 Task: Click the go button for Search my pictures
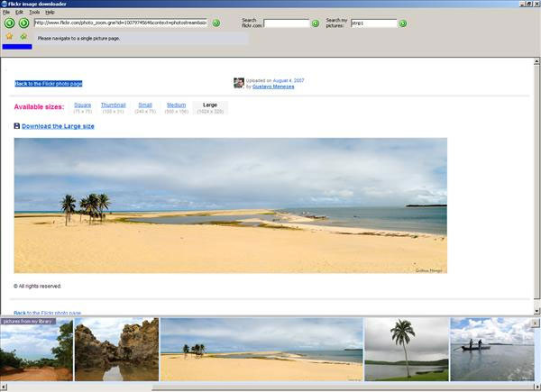[403, 23]
